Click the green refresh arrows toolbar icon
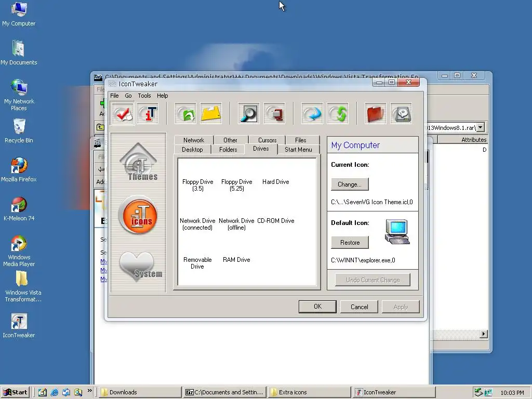532x399 pixels. [338, 114]
